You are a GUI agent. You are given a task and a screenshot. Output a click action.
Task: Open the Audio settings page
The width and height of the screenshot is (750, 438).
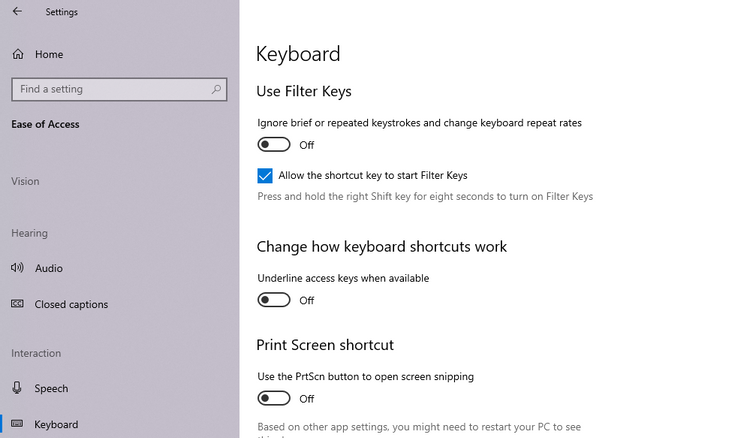tap(49, 268)
